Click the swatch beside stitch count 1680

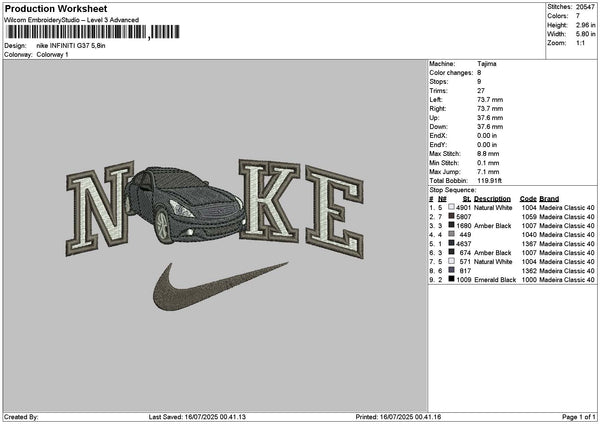(x=452, y=225)
